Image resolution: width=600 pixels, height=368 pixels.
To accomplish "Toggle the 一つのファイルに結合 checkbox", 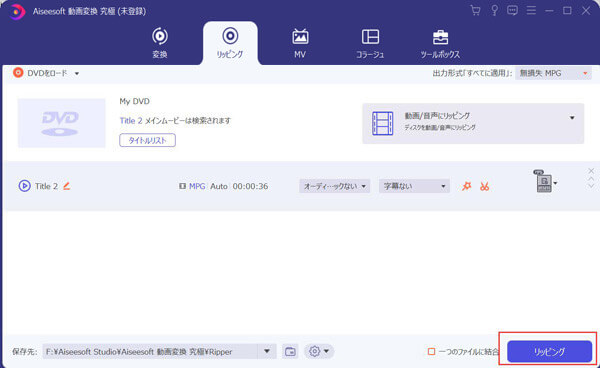I will coord(431,351).
